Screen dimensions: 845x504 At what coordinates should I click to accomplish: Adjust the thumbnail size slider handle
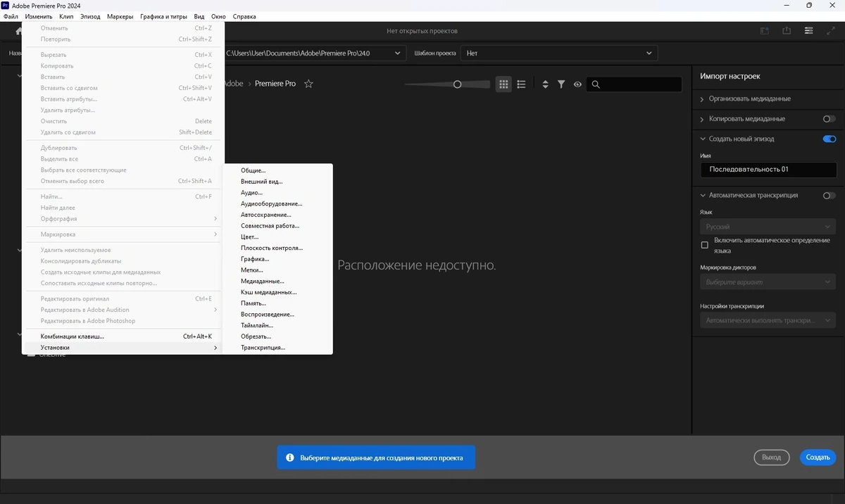coord(457,84)
